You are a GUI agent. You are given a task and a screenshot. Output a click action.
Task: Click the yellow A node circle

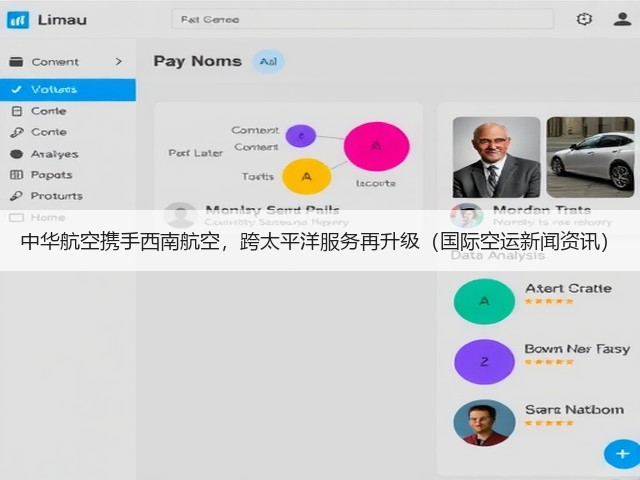pos(307,176)
